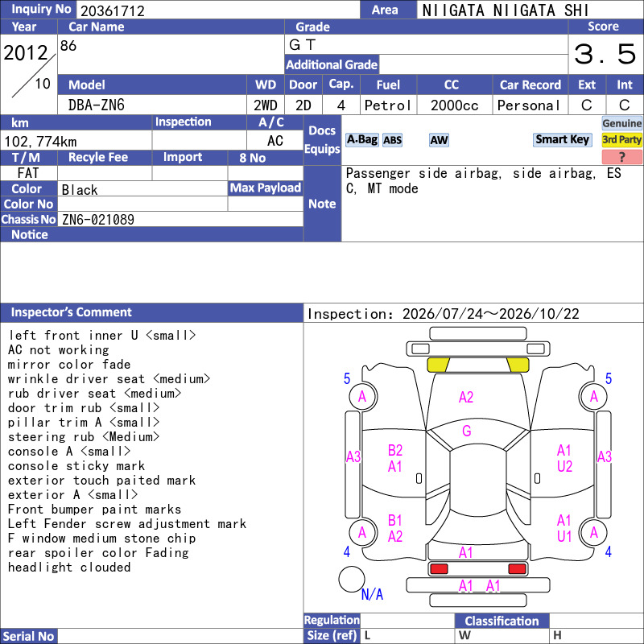Click the Max Payload label
Screen dimensions: 644x644
pos(266,188)
